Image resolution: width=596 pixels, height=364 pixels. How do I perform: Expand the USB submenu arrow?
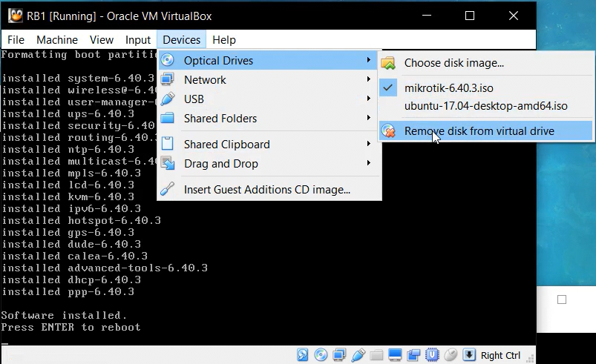coord(368,99)
